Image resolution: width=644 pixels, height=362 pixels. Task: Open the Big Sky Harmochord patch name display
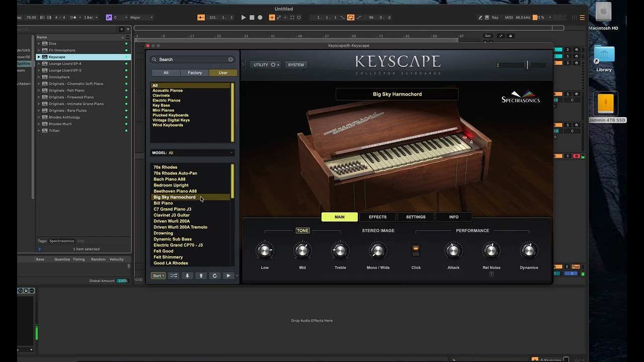[397, 94]
